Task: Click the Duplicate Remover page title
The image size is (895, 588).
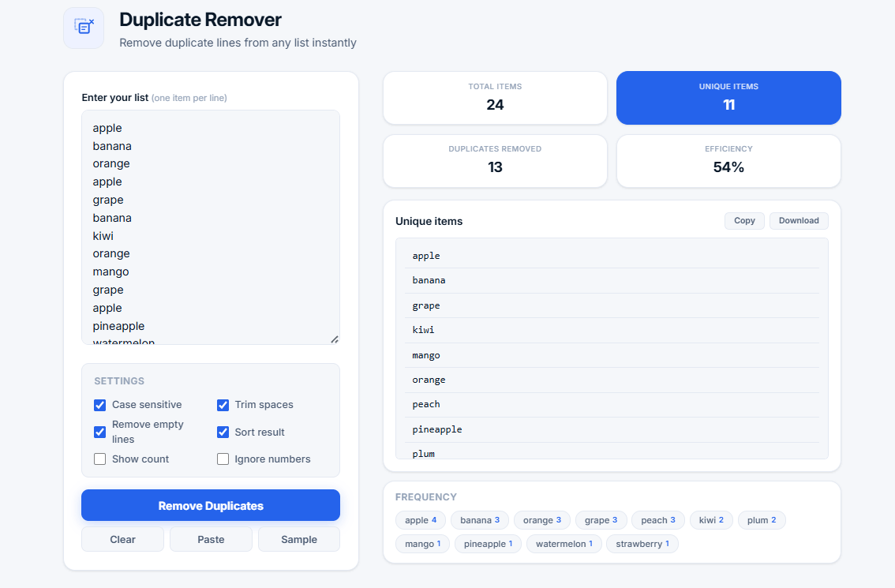Action: 200,20
